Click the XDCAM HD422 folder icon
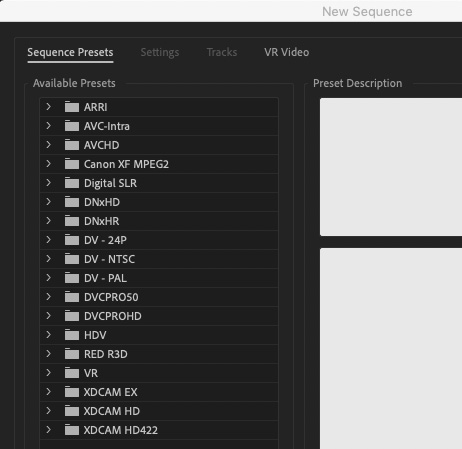 click(72, 430)
